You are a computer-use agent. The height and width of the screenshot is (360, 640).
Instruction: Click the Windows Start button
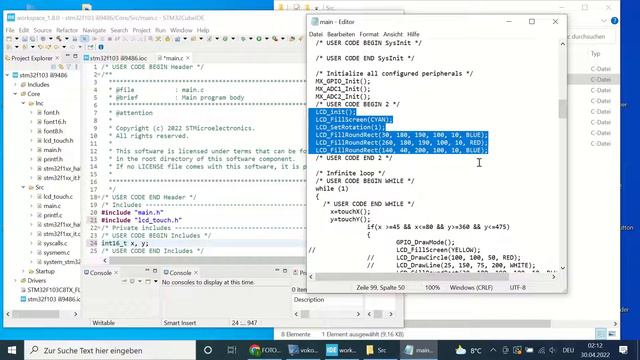12,350
